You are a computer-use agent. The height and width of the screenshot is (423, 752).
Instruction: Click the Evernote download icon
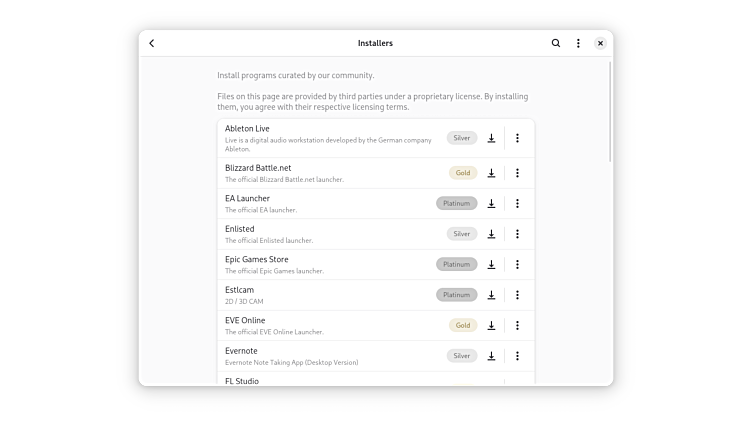tap(491, 356)
